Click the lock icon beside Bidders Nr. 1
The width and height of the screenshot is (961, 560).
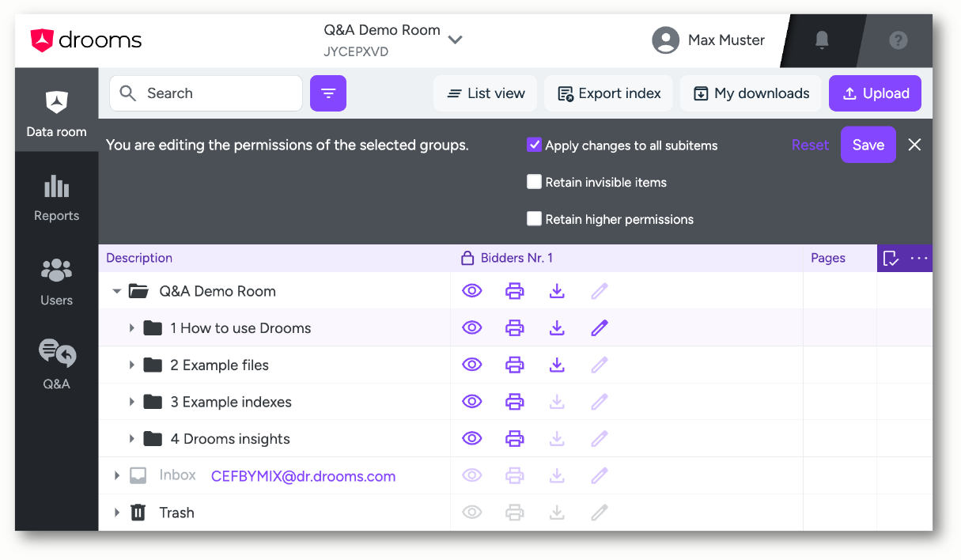467,258
